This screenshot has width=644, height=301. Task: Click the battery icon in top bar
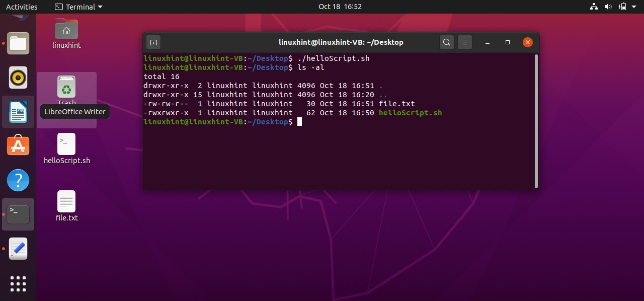tap(622, 7)
